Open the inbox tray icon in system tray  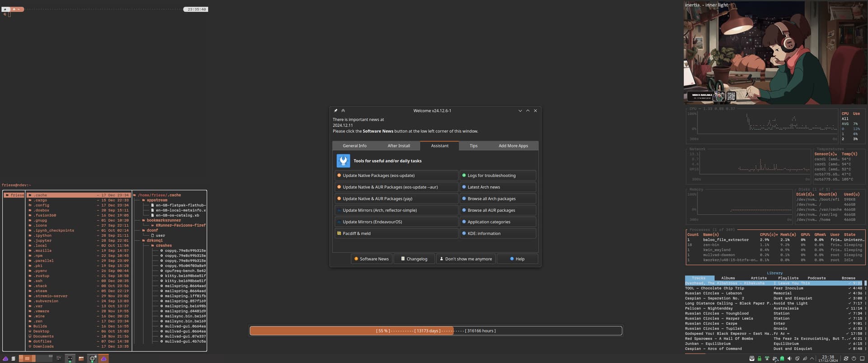tap(752, 358)
